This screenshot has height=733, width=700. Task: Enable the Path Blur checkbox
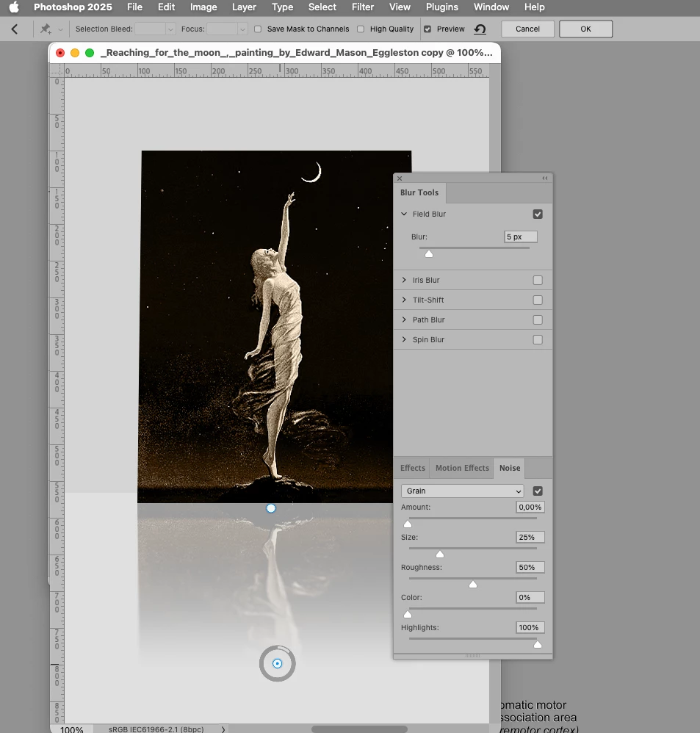point(538,319)
